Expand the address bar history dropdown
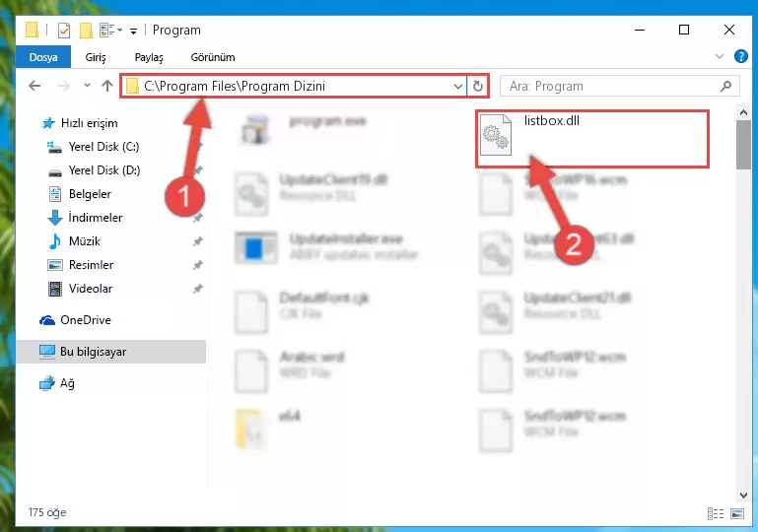 (457, 87)
